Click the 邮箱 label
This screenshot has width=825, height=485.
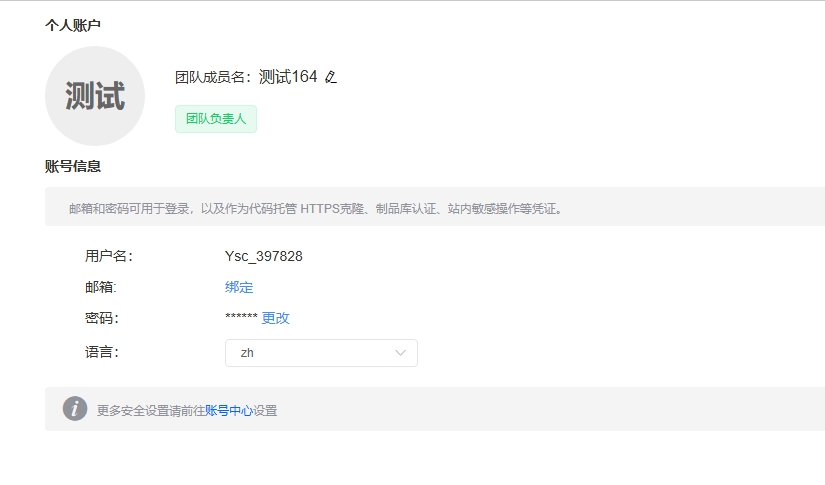click(100, 287)
